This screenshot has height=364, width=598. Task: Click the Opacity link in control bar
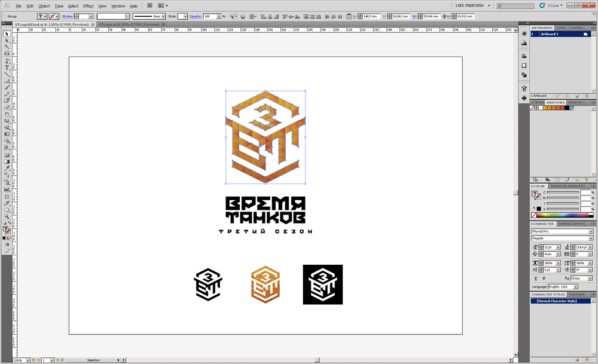point(196,16)
